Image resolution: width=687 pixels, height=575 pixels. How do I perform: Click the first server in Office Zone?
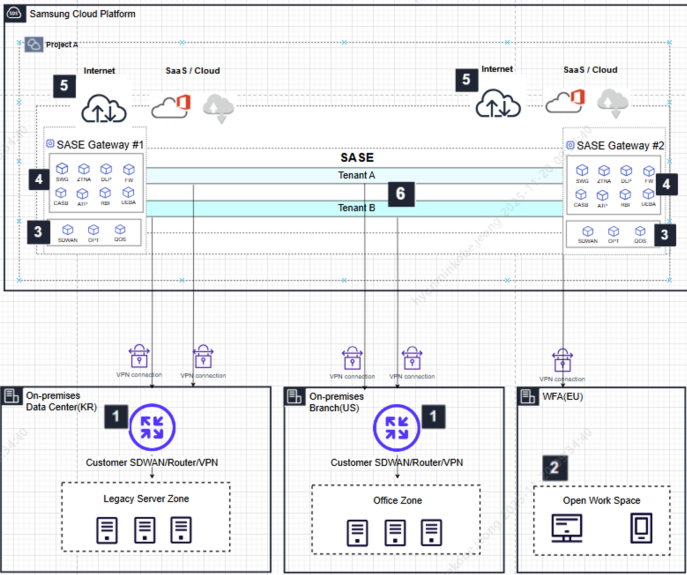point(357,532)
